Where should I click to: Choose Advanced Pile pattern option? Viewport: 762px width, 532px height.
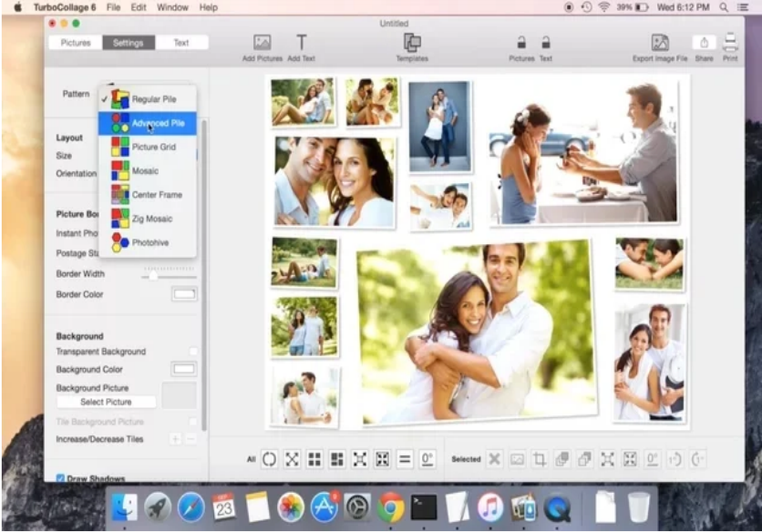148,123
